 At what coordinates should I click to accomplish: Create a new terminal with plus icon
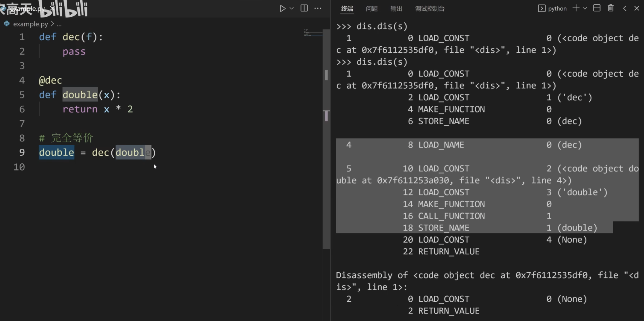576,8
